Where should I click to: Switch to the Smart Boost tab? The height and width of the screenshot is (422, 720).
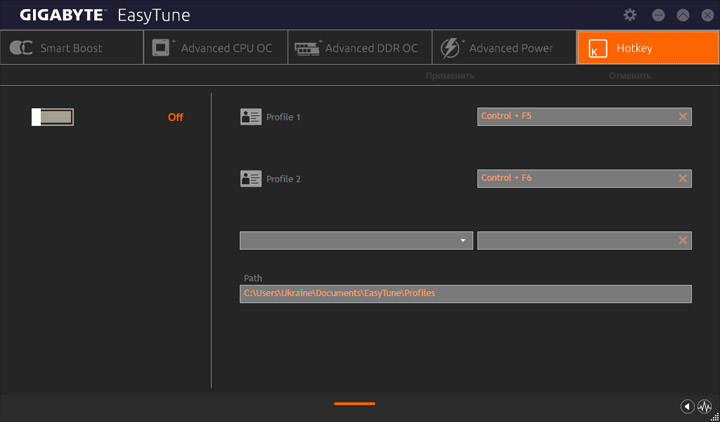(x=72, y=48)
